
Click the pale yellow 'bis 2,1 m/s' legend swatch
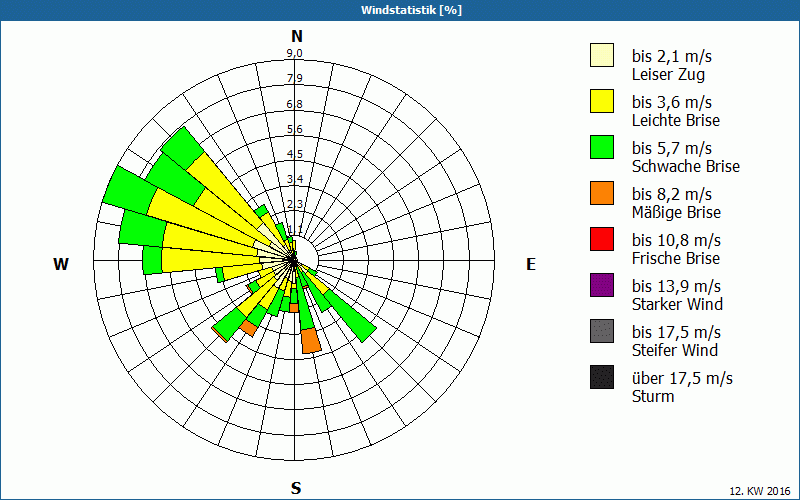[x=602, y=55]
